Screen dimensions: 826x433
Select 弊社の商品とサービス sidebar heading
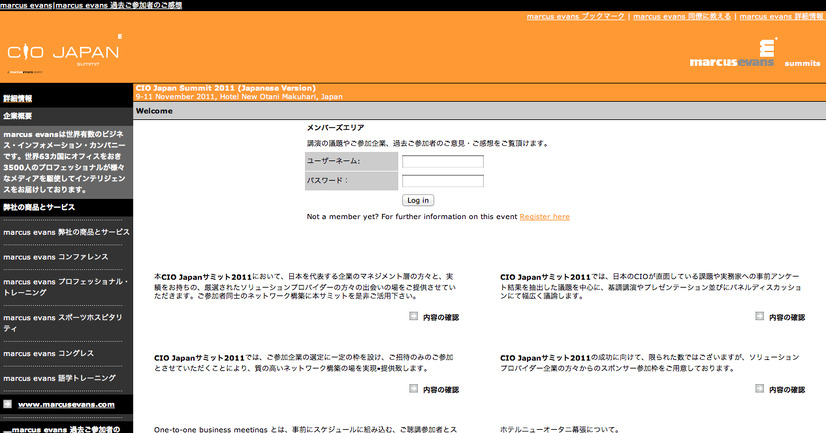(39, 207)
